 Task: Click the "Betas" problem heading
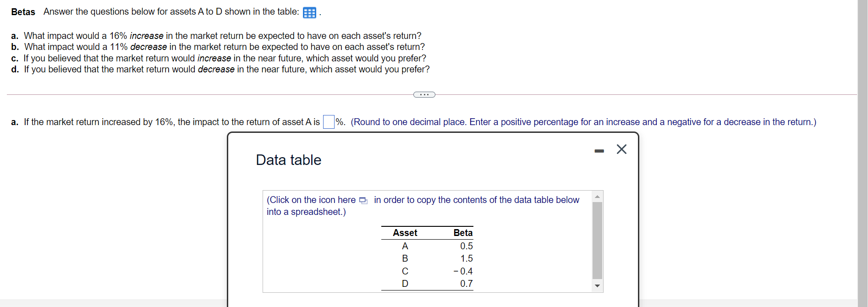(x=23, y=12)
